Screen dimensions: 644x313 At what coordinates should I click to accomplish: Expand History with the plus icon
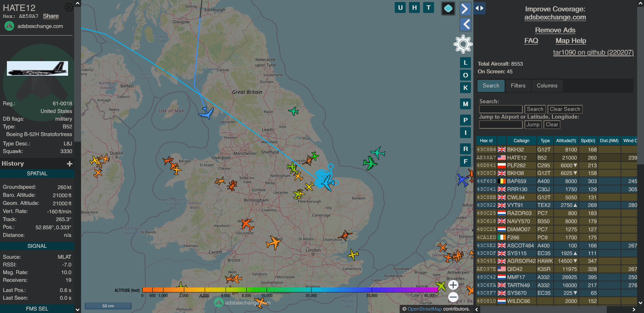(69, 164)
